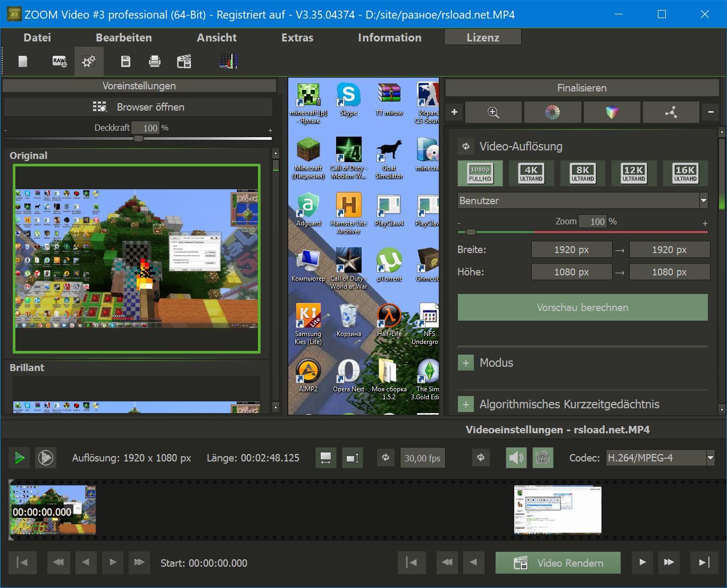Expand all sections with Finalisieren plus button
This screenshot has height=588, width=727.
pos(454,112)
